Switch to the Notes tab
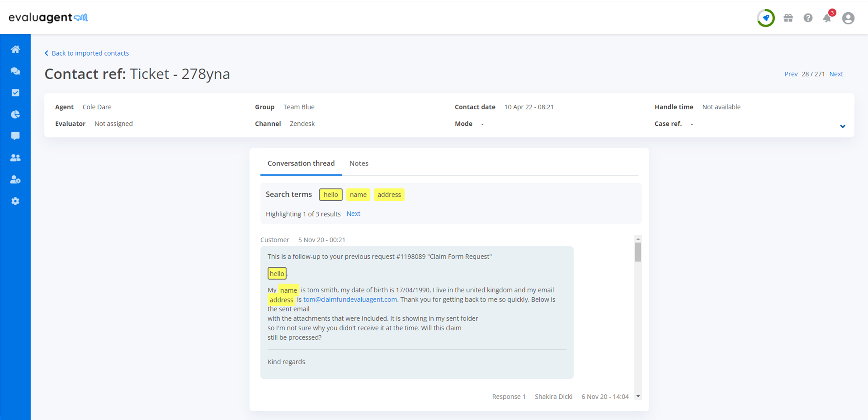868x420 pixels. pyautogui.click(x=358, y=163)
